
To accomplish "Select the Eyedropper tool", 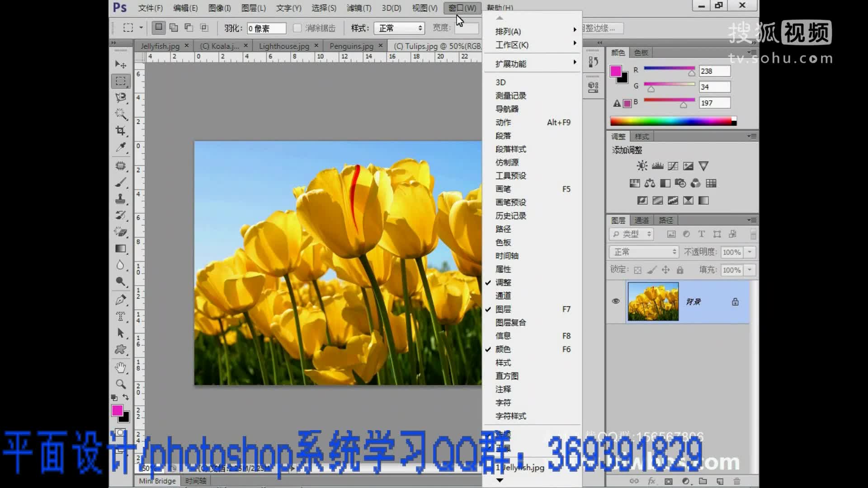I will coord(120,147).
